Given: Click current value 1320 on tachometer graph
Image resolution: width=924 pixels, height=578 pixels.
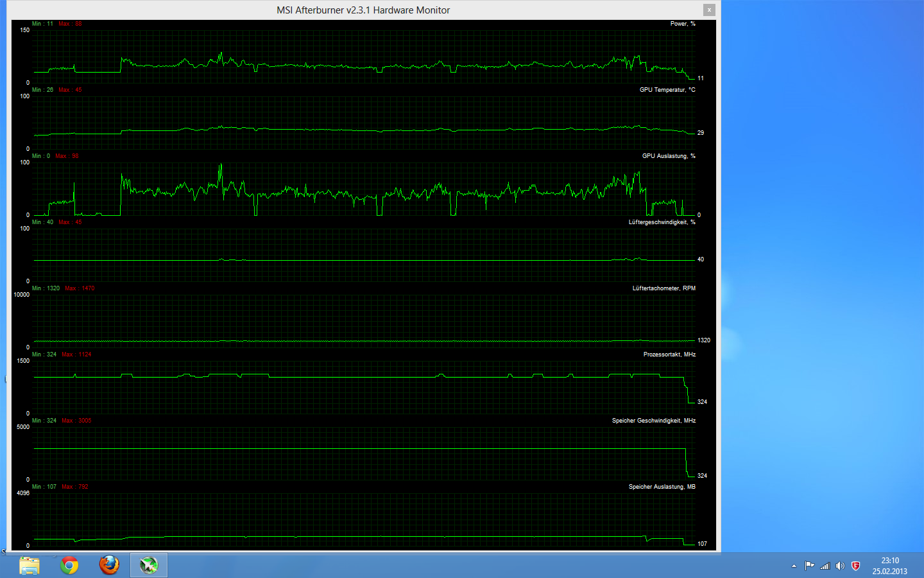Looking at the screenshot, I should coord(704,340).
